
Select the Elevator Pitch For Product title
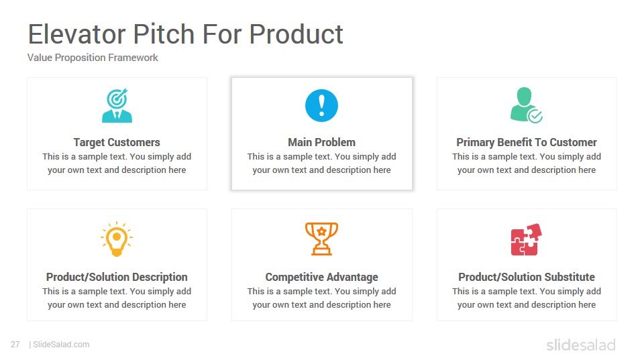click(185, 34)
